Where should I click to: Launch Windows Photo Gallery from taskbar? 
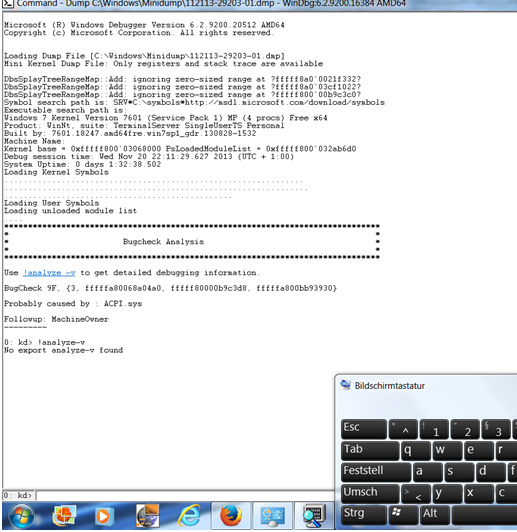tap(64, 516)
